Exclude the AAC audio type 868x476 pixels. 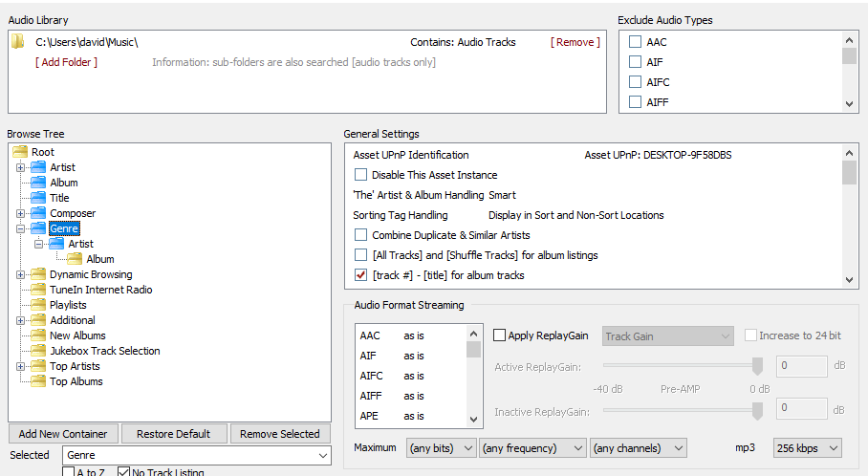pos(635,42)
